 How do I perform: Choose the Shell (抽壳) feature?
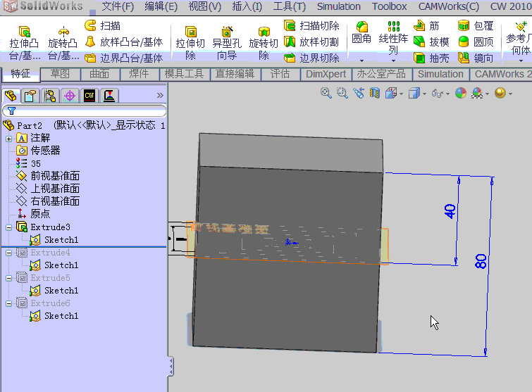coord(431,58)
